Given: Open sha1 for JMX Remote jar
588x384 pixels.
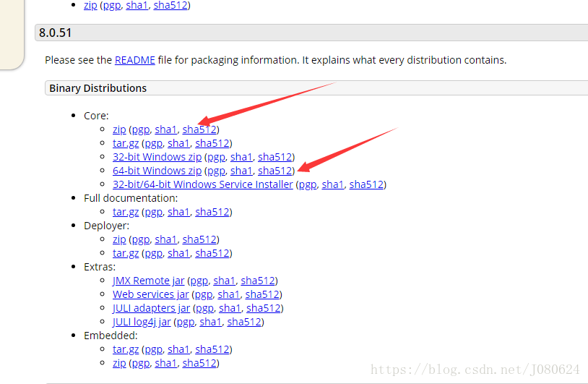Looking at the screenshot, I should coord(224,281).
